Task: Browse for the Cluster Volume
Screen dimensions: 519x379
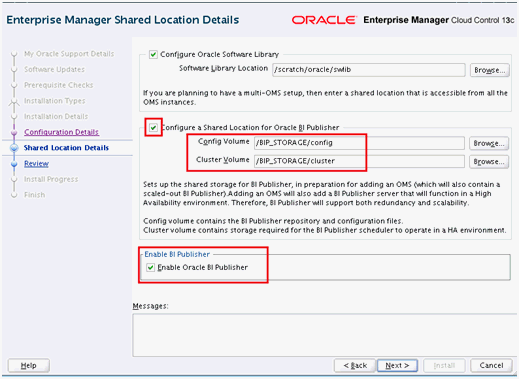Action: click(x=489, y=161)
